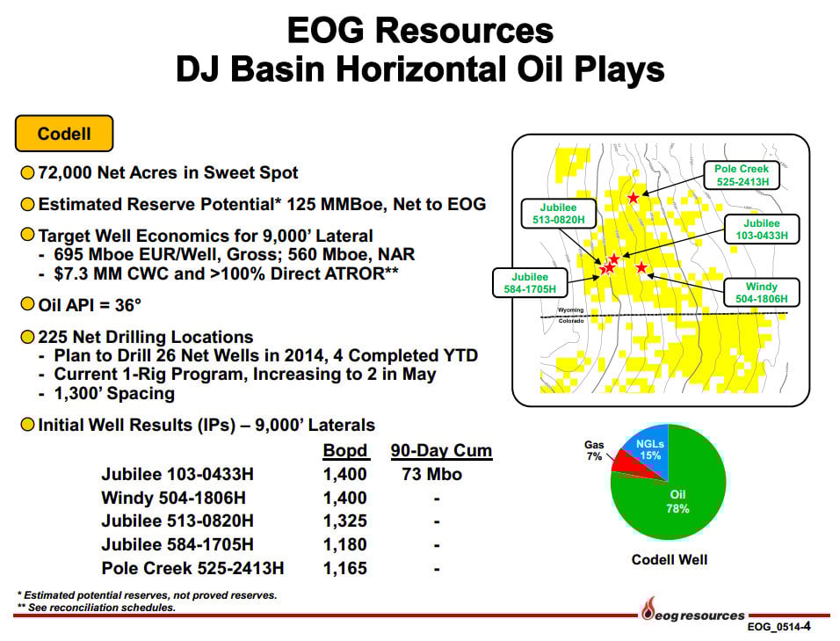Select bullet beside Target Well Economics
This screenshot has height=641, width=840.
click(27, 236)
